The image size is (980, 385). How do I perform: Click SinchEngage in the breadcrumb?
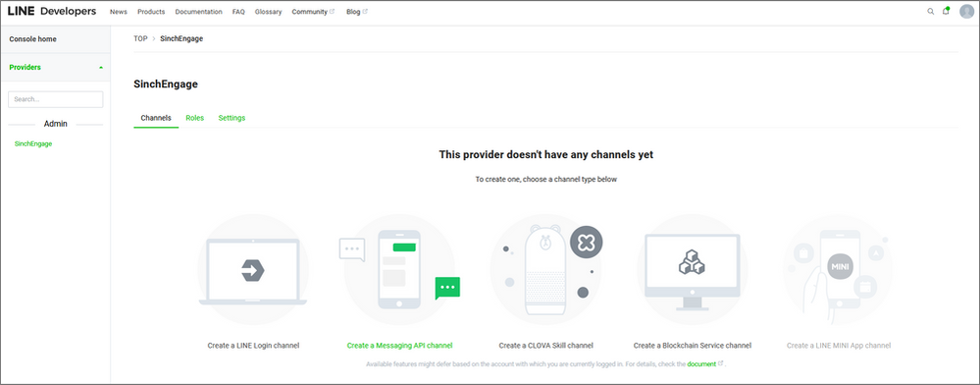tap(181, 39)
